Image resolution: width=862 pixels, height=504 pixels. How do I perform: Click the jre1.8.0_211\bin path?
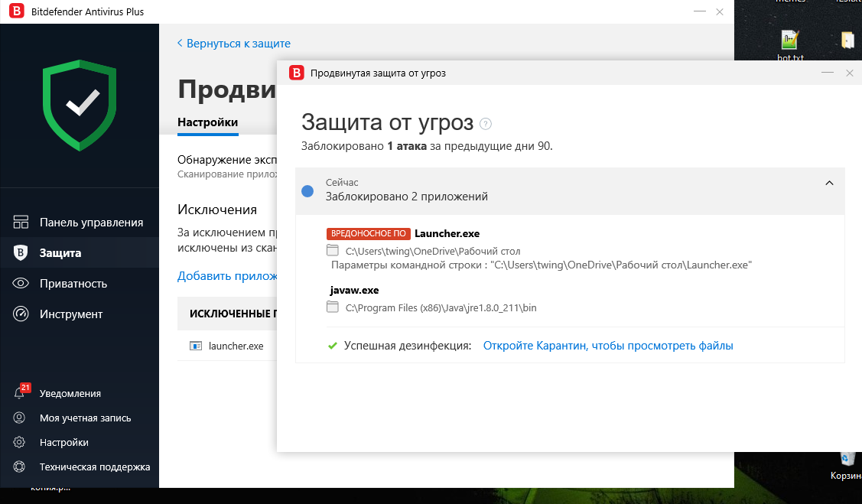pos(441,307)
